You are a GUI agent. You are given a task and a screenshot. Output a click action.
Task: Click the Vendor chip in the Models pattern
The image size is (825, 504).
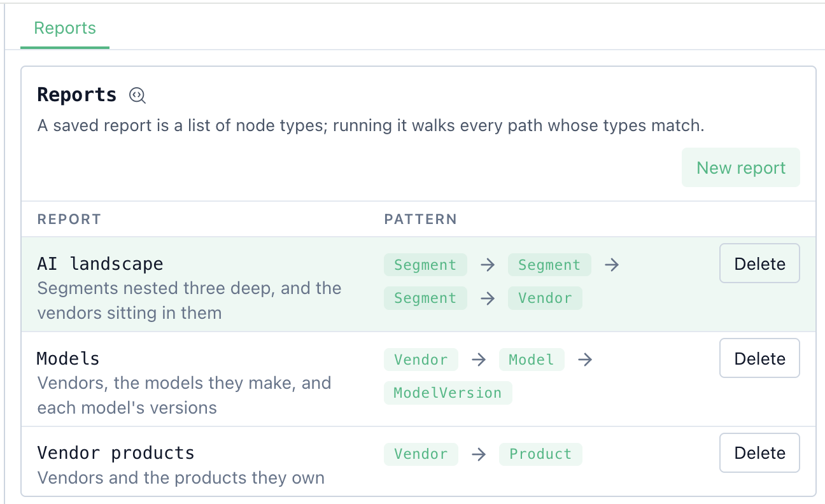[x=421, y=360]
